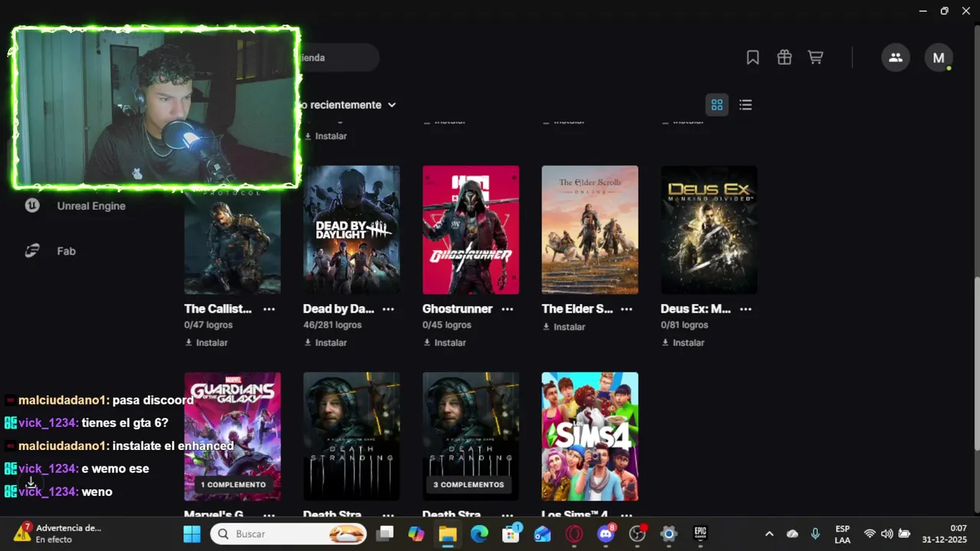Open the wishlist bookmark icon
This screenshot has width=980, height=551.
(753, 57)
